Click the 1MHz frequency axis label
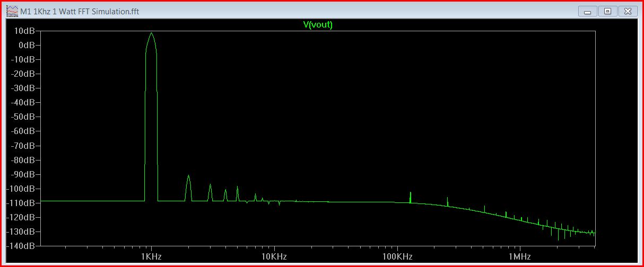This screenshot has height=267, width=644. pos(520,256)
